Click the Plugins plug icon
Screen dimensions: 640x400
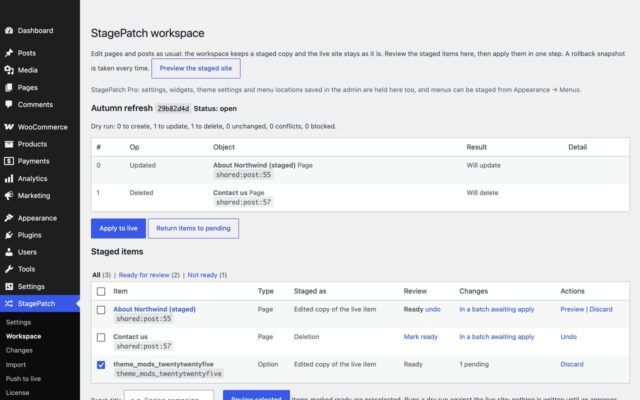click(x=9, y=235)
